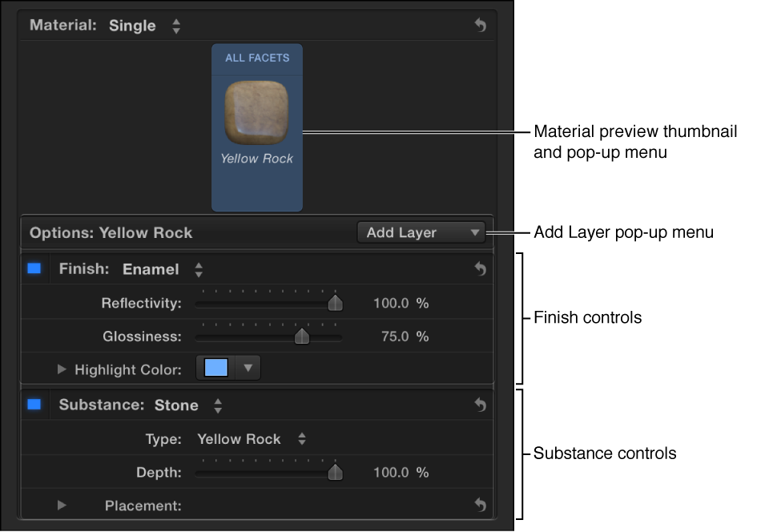Open the Substance Stone pop-up menu
Viewport: 761px width, 532px height.
click(188, 405)
